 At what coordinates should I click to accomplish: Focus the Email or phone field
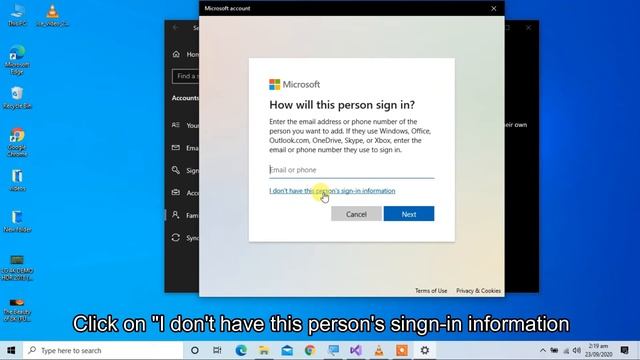[x=351, y=170]
